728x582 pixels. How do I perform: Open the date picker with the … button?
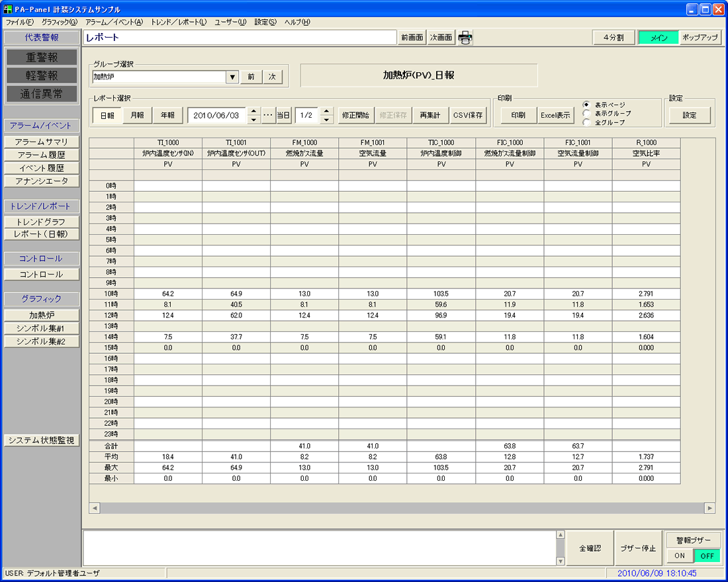(268, 115)
